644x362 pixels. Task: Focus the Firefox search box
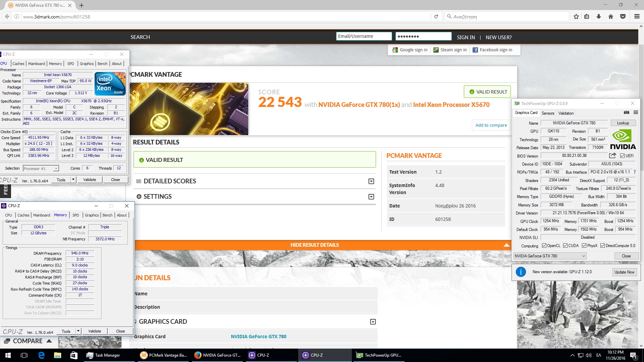(507, 16)
